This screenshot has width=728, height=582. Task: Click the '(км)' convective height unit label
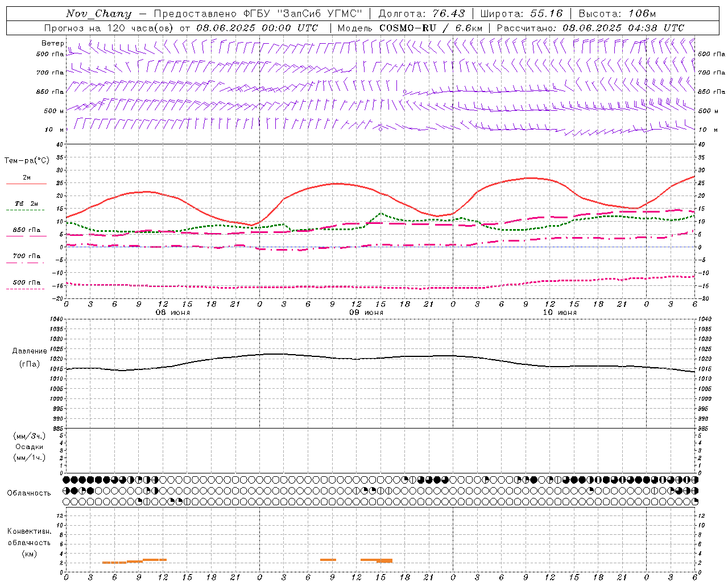point(30,554)
